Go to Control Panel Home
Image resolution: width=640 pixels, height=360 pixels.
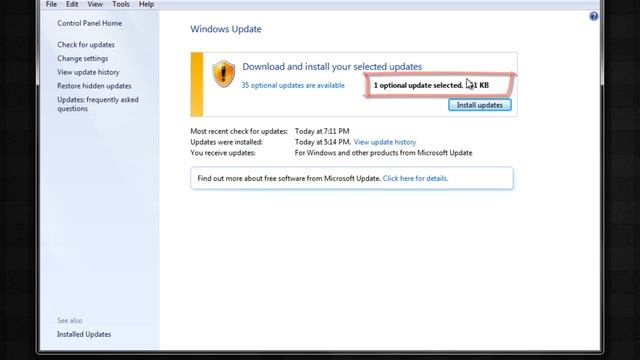pyautogui.click(x=89, y=23)
